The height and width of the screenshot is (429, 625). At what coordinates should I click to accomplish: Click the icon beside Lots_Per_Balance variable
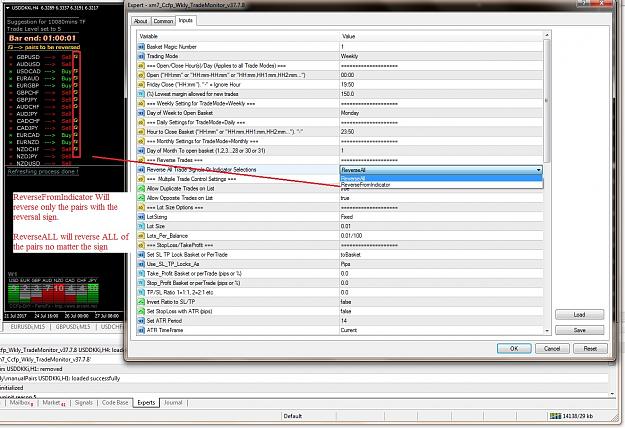click(141, 236)
